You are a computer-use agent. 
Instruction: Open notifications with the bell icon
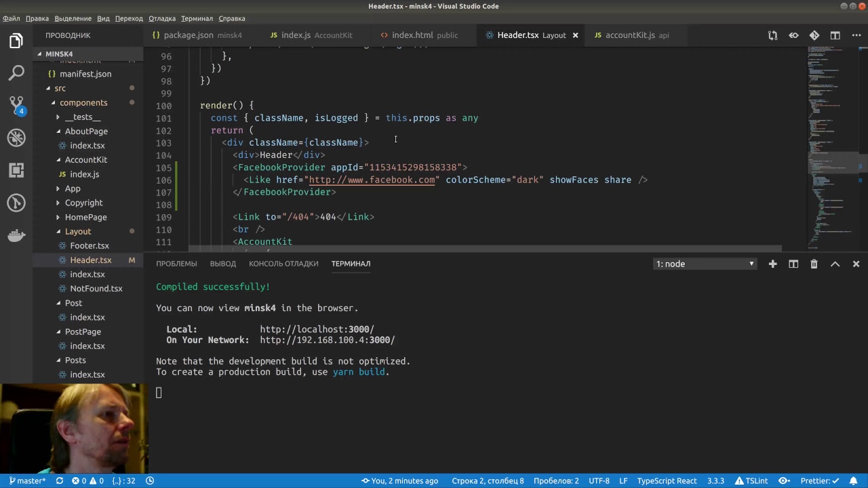855,481
